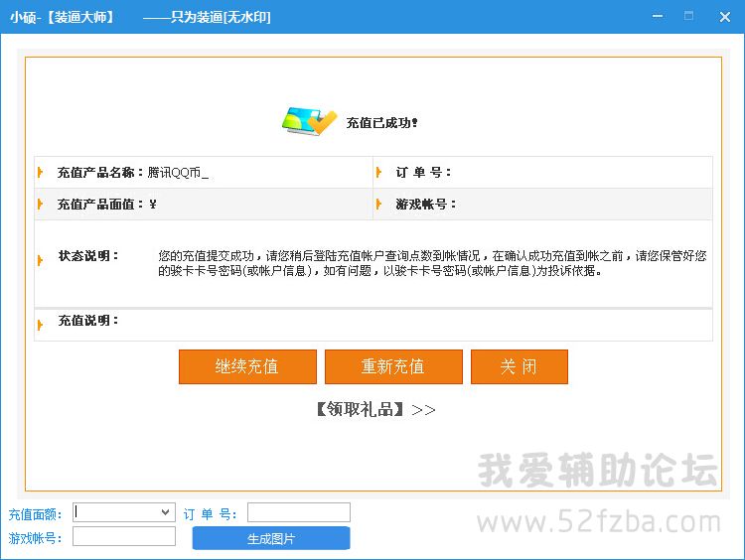Click orange arrow beside 充值产品名称
The width and height of the screenshot is (745, 560).
point(41,172)
